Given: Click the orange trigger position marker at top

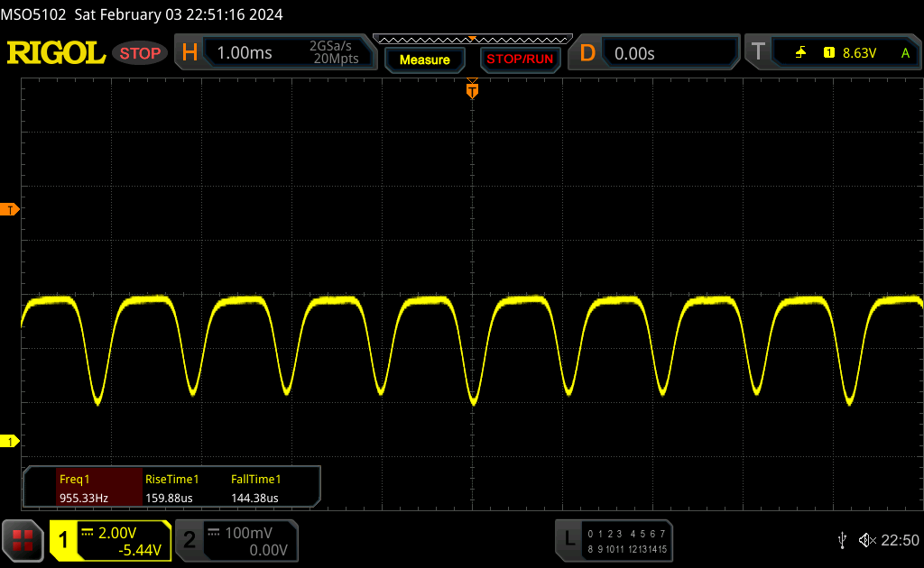Looking at the screenshot, I should pos(471,90).
